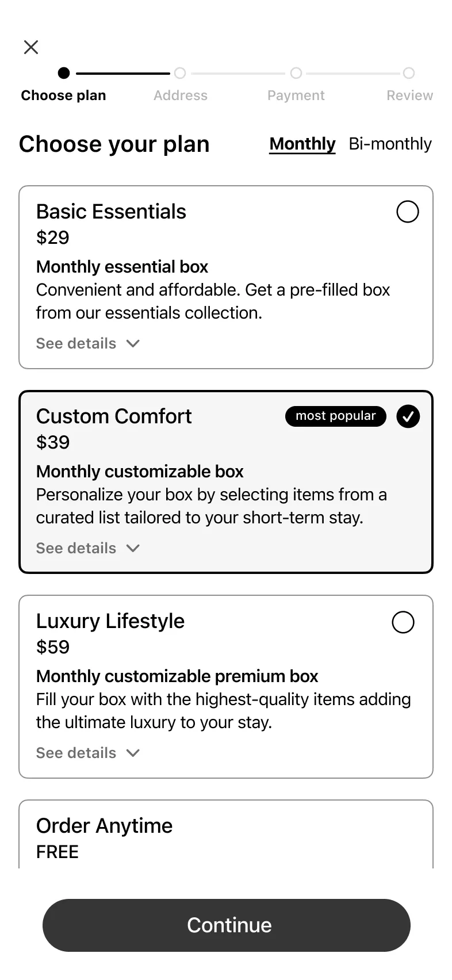Click the most popular badge

pos(335,416)
